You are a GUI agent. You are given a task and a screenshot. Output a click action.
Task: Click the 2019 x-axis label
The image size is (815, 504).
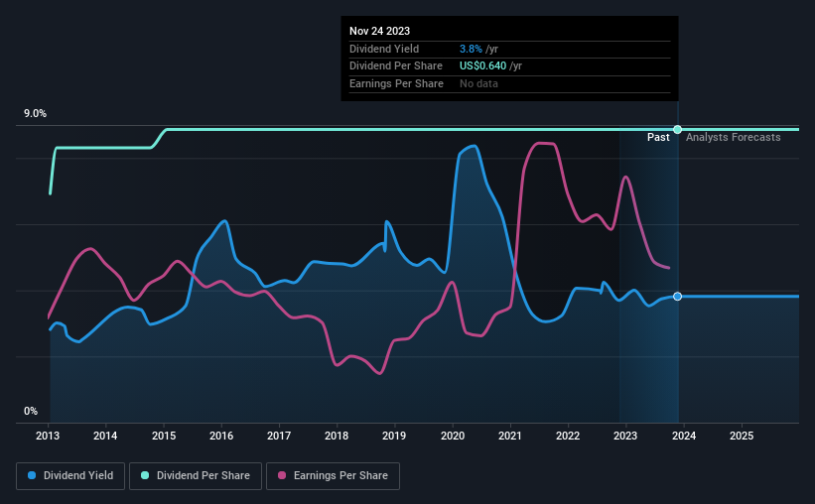[x=394, y=436]
